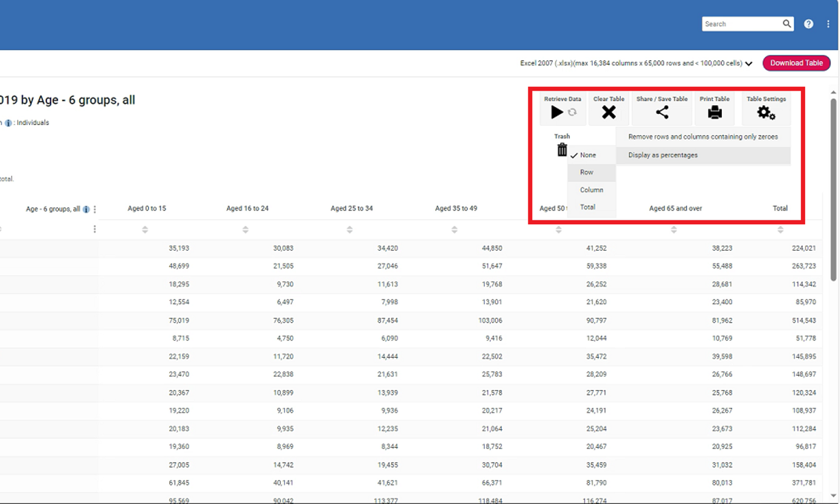Click the Clear Table X icon

(x=609, y=112)
